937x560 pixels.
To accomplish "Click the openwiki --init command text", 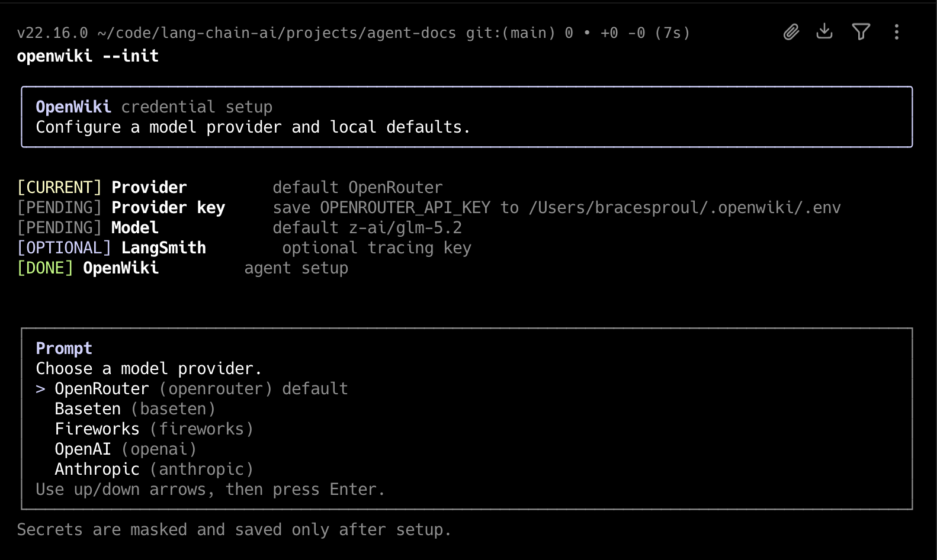I will coord(88,56).
